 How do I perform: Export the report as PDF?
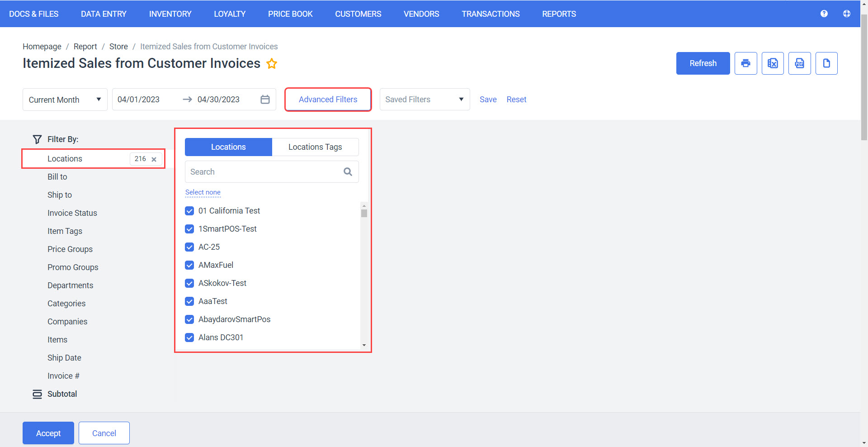click(x=799, y=63)
